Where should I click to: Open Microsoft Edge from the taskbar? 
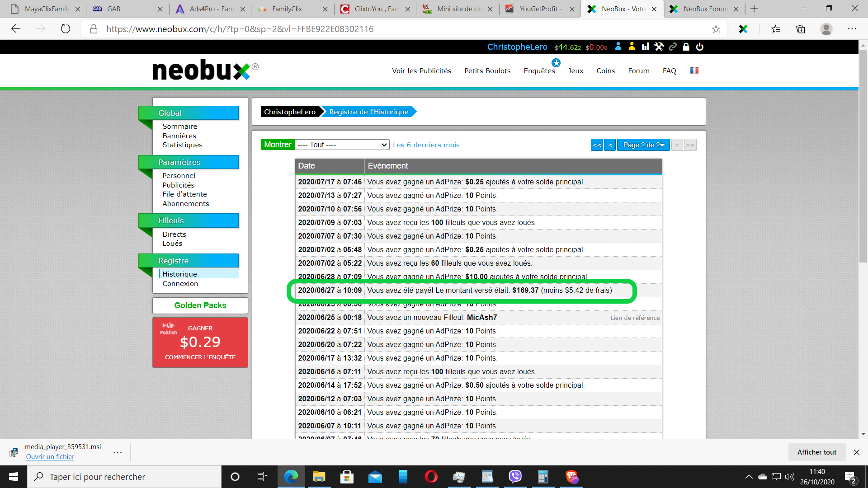(x=291, y=477)
